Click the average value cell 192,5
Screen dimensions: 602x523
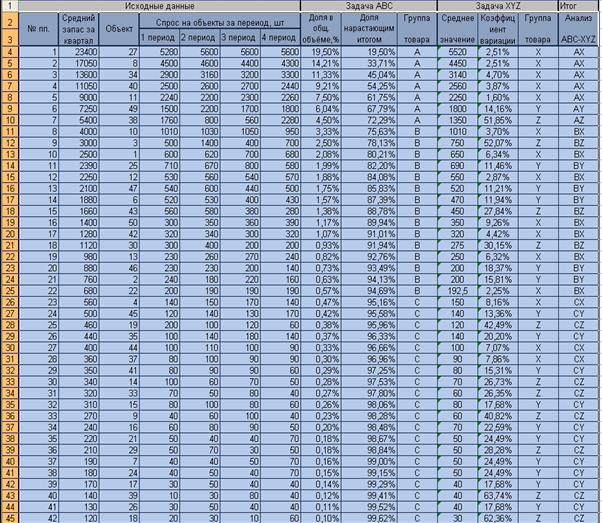click(457, 291)
